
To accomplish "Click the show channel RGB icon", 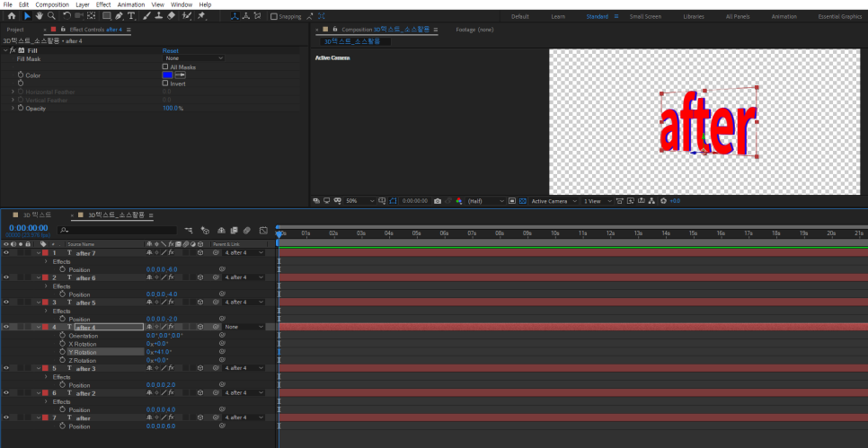I will (459, 201).
